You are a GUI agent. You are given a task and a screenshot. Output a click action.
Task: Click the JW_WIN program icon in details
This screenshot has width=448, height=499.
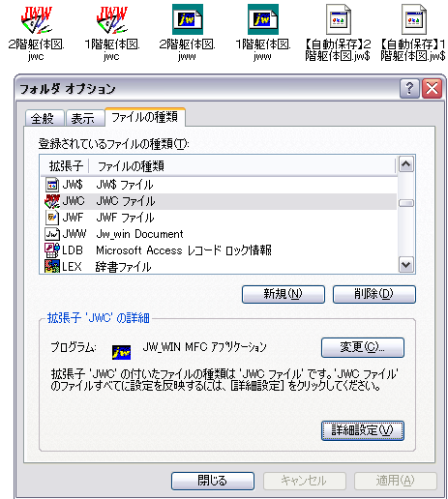(x=121, y=352)
